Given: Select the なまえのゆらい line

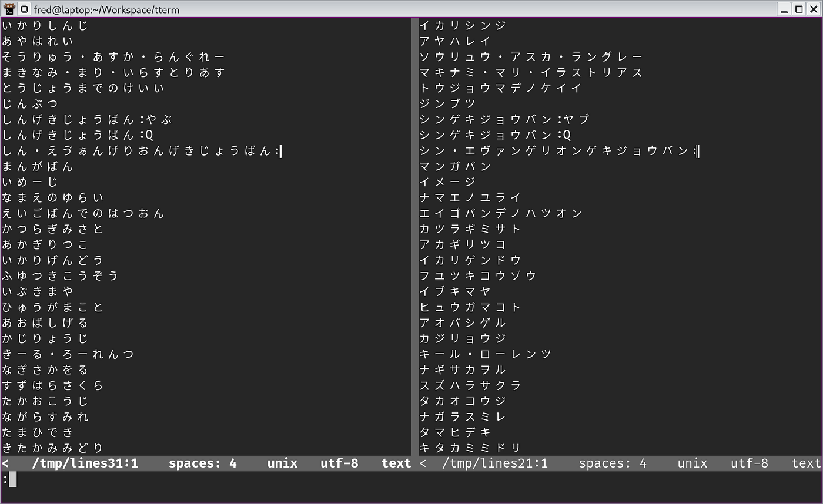Looking at the screenshot, I should pyautogui.click(x=53, y=198).
